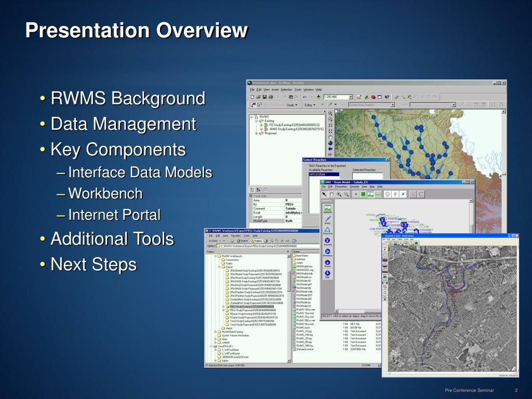Open ArcMap Tools menu

point(298,89)
